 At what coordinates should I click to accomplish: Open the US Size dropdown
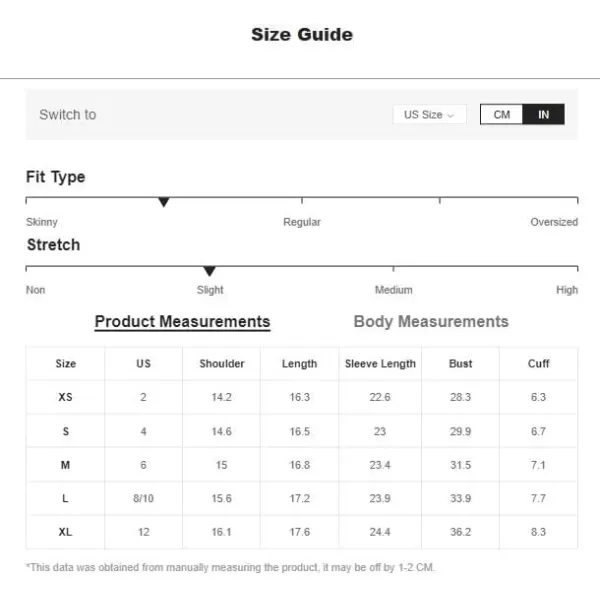429,114
